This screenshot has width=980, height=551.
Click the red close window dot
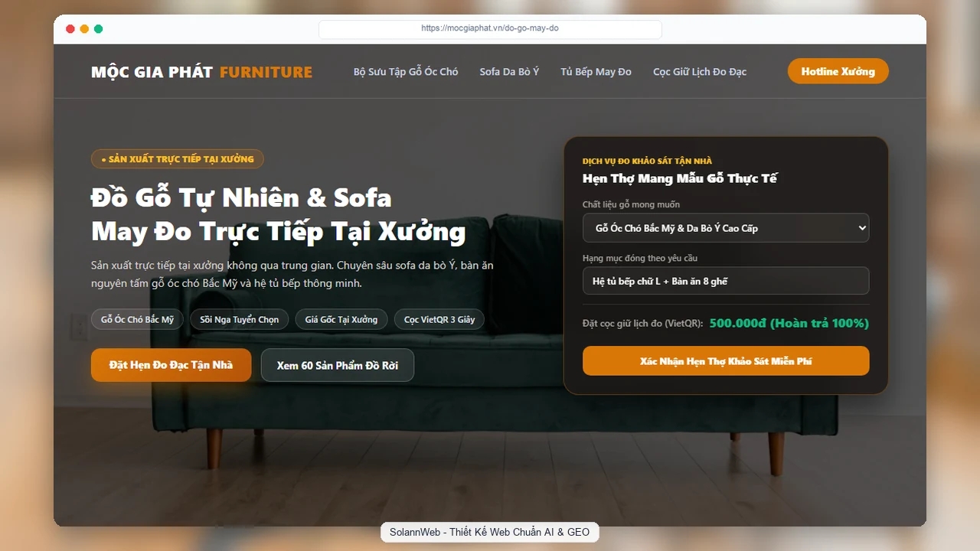tap(70, 29)
